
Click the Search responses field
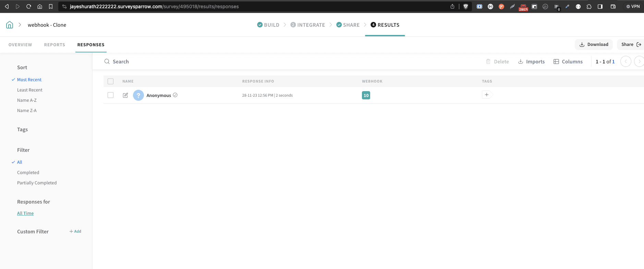[121, 62]
